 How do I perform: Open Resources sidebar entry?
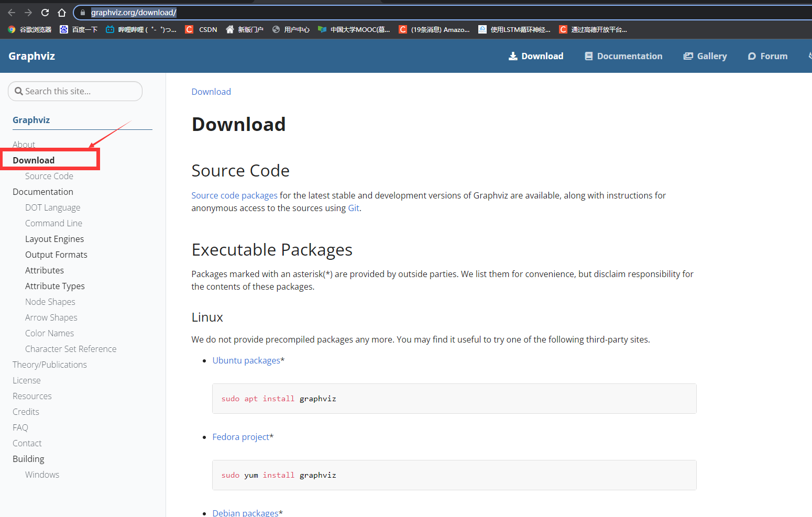[32, 396]
